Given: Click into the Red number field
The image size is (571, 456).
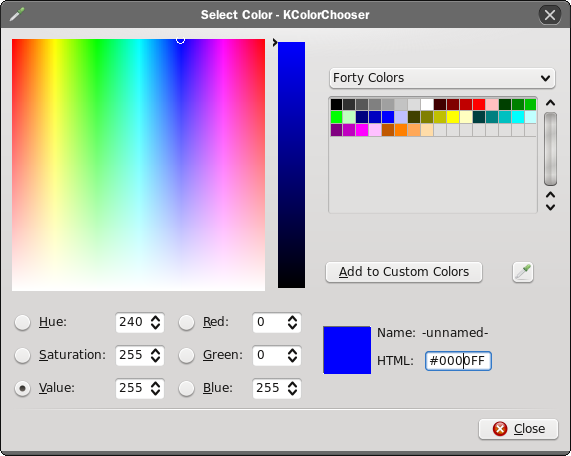Looking at the screenshot, I should 269,322.
